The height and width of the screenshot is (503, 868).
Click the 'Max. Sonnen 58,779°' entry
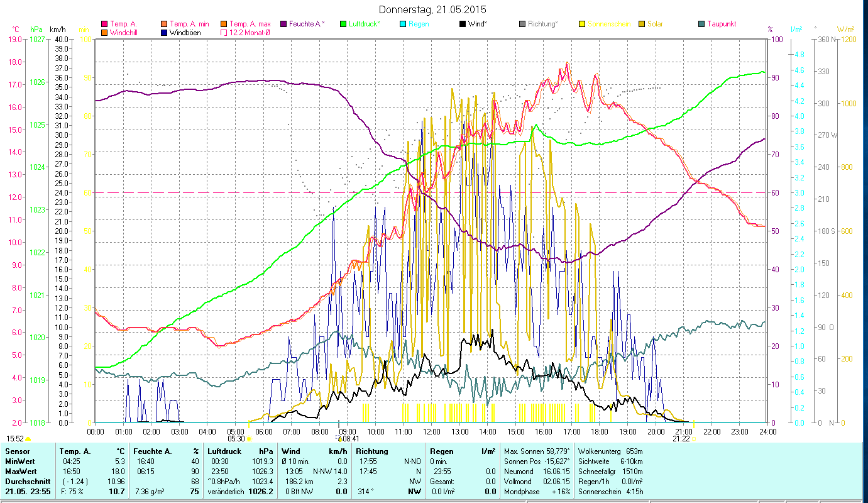click(x=536, y=451)
